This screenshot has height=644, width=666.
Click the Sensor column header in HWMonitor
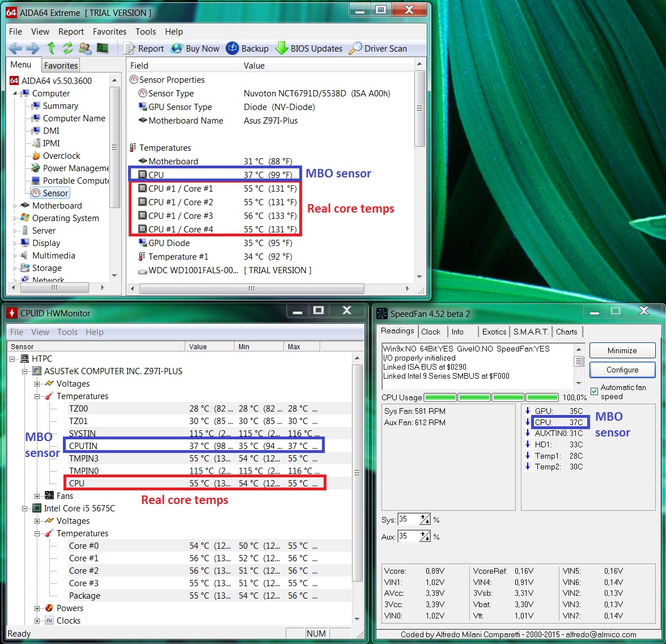tap(96, 346)
